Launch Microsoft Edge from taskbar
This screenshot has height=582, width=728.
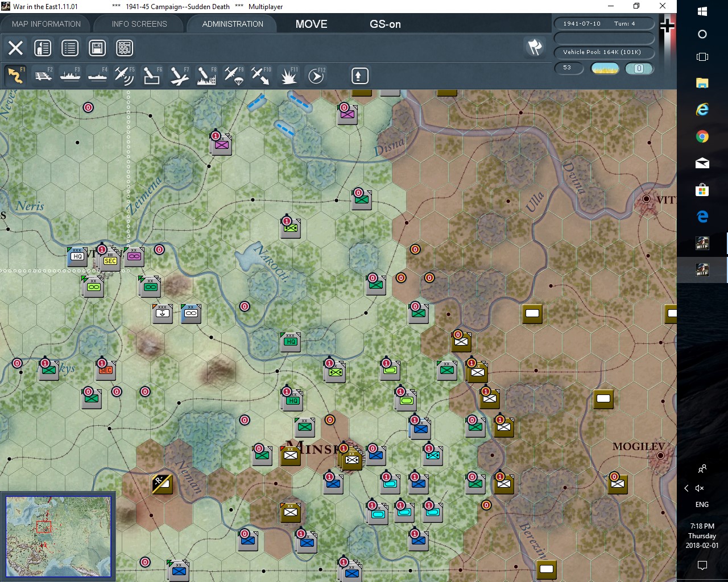coord(702,217)
